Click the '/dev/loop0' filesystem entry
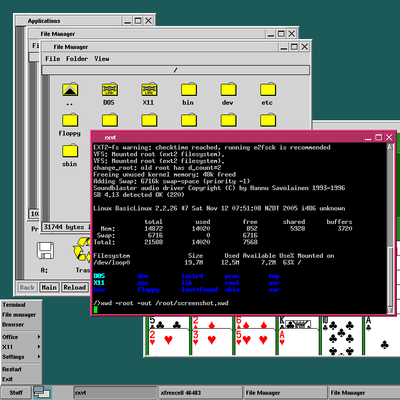The width and height of the screenshot is (400, 400). coord(112,263)
